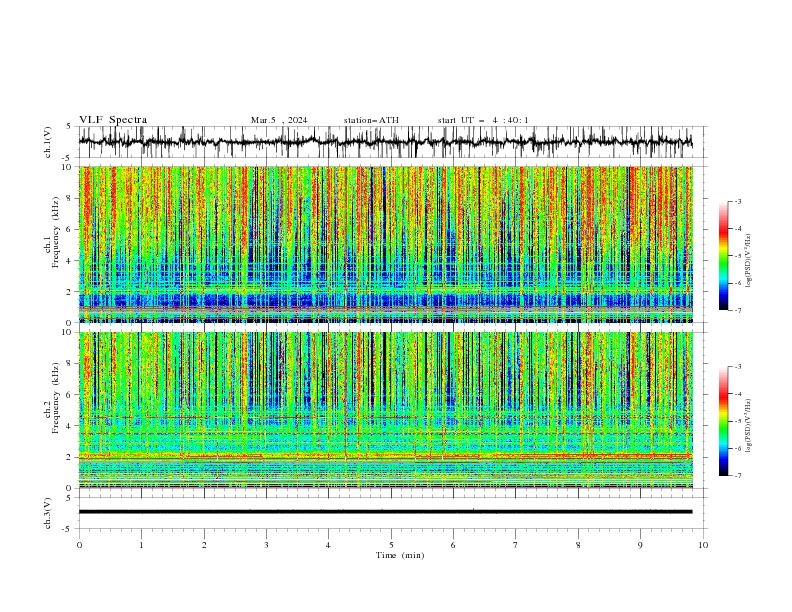Click inside the ch.2 spectrogram panel

(385, 410)
